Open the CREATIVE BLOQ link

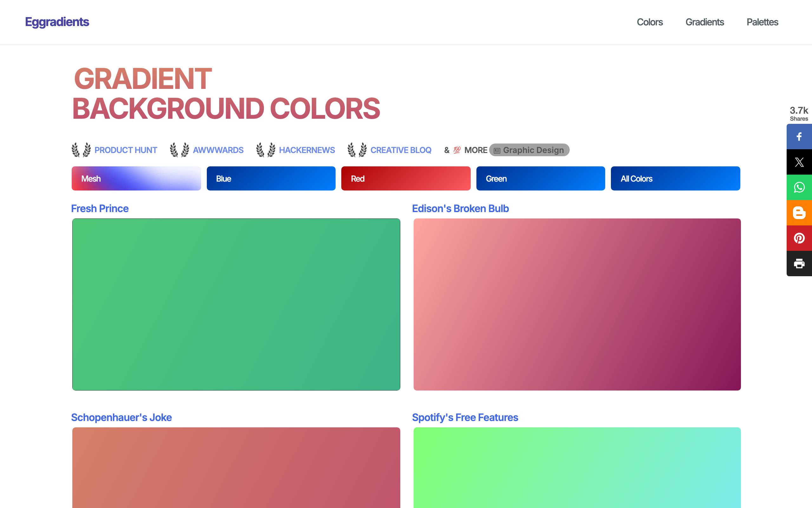coord(401,150)
